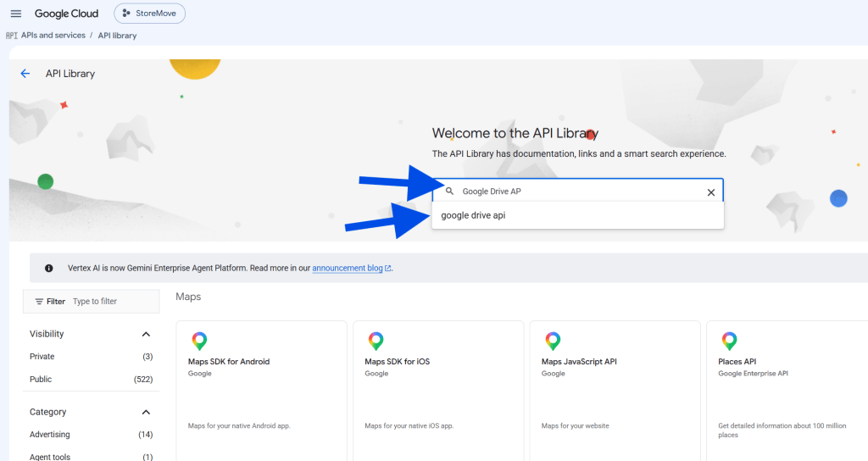The height and width of the screenshot is (461, 868).
Task: Clear the search text with X
Action: click(711, 192)
